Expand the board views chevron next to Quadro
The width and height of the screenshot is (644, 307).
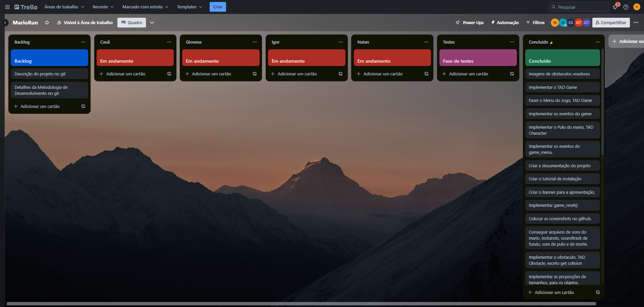coord(152,22)
